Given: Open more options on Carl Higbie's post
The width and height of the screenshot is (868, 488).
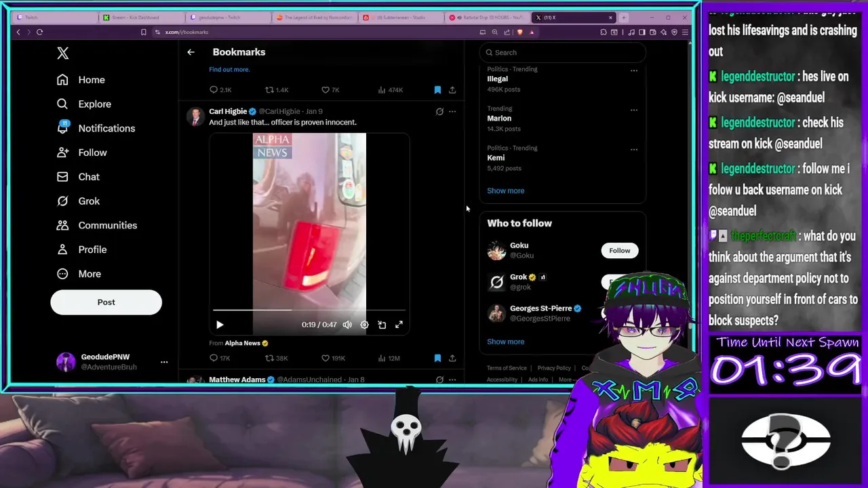Looking at the screenshot, I should (452, 112).
